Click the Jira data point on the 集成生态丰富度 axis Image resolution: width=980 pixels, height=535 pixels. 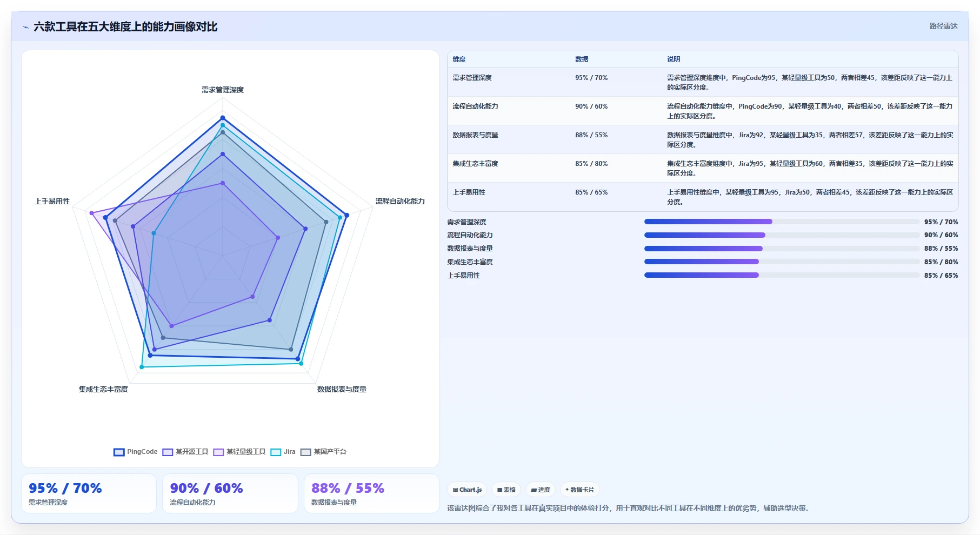pyautogui.click(x=142, y=367)
